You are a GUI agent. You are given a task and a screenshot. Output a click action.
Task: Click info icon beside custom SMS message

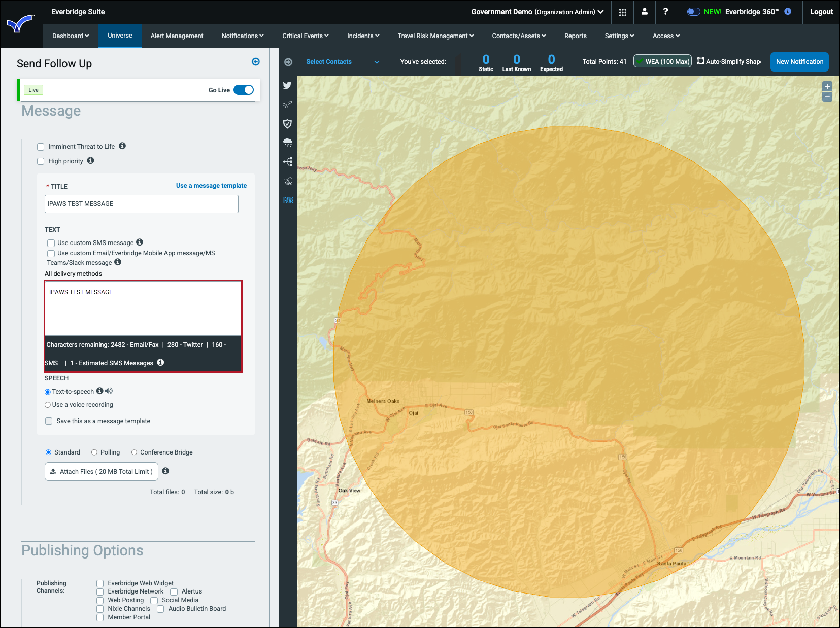140,242
